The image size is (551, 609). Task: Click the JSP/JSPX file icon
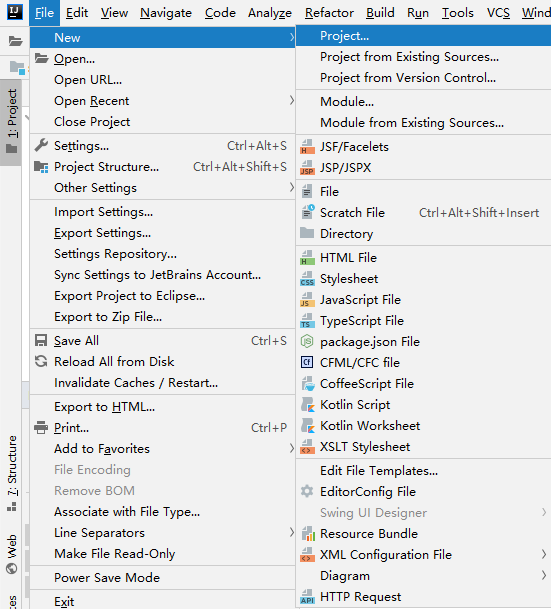pos(307,168)
